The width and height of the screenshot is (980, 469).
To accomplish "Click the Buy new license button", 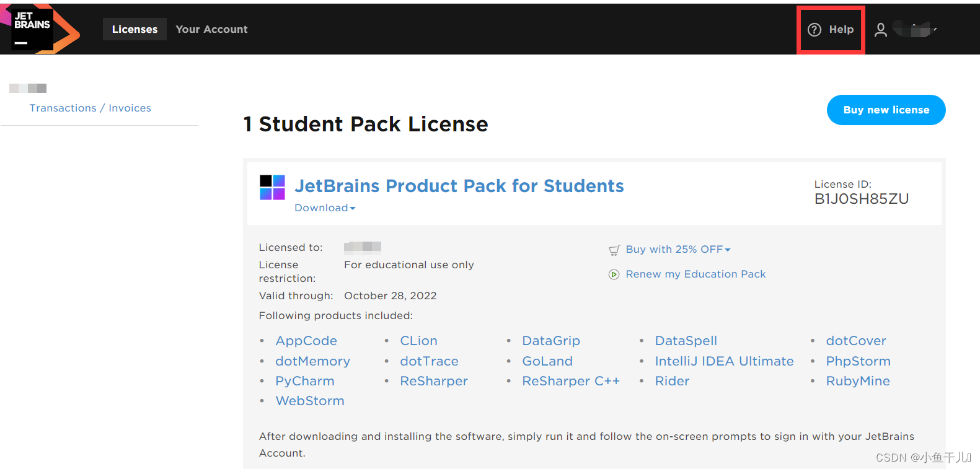I will 886,110.
